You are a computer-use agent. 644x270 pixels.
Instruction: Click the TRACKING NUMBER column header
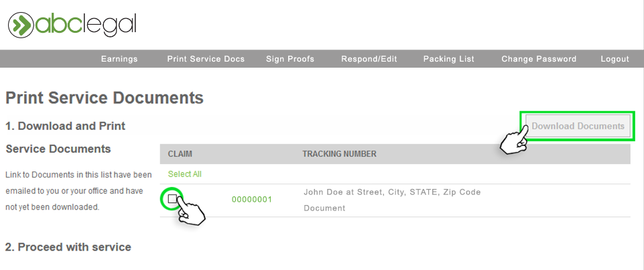coord(339,154)
